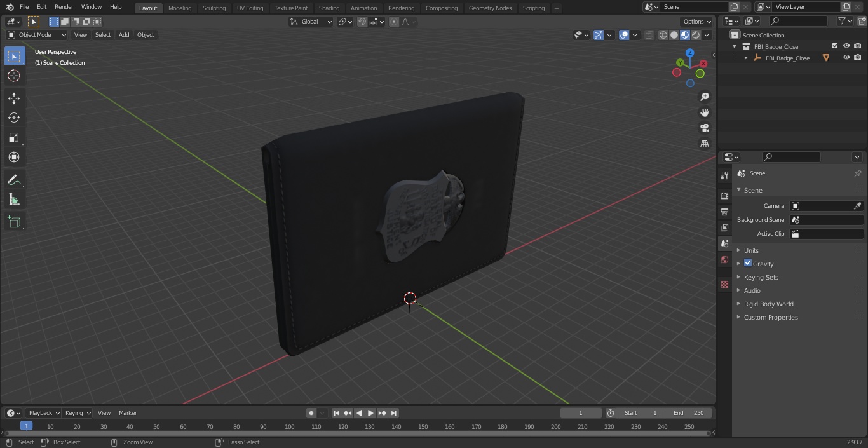Screen dimensions: 868x448
Task: Activate the Rotate tool
Action: click(14, 118)
